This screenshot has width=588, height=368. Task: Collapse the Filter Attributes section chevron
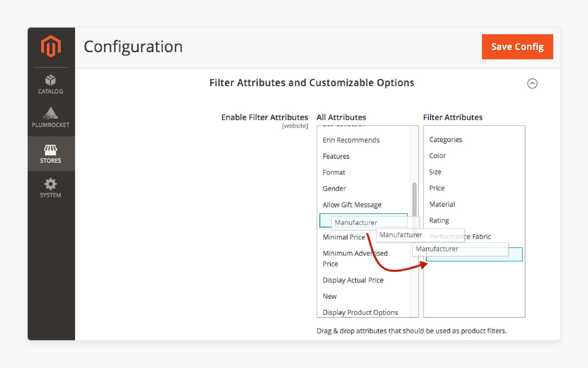pyautogui.click(x=532, y=83)
